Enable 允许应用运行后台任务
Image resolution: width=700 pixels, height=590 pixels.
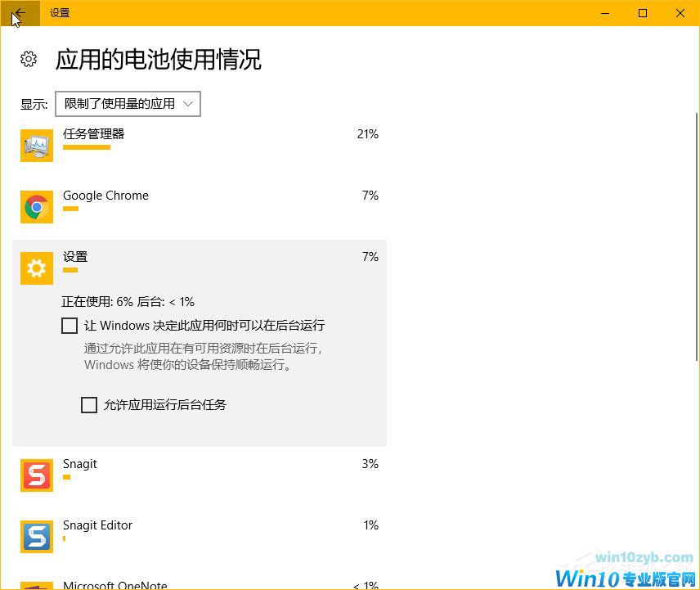click(x=90, y=404)
